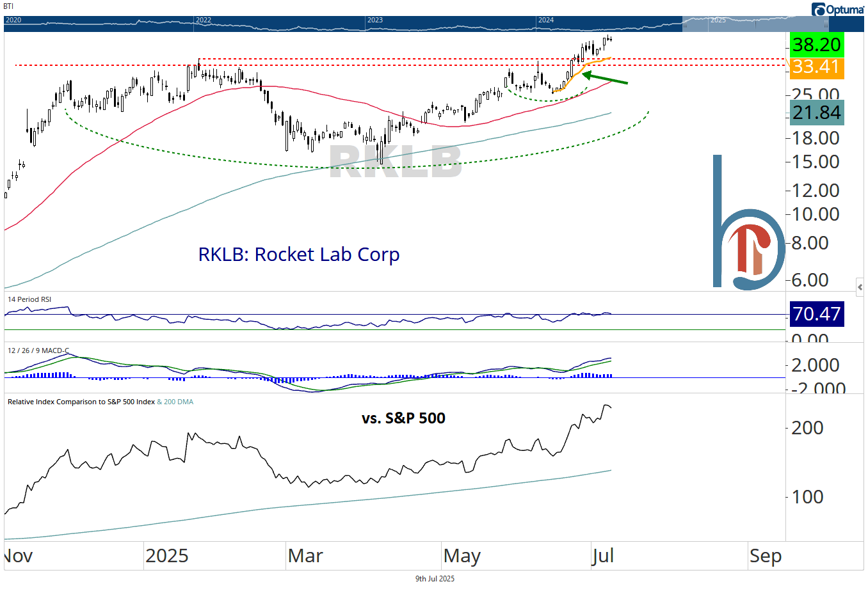Select the orange 33.41 price tag

(817, 67)
